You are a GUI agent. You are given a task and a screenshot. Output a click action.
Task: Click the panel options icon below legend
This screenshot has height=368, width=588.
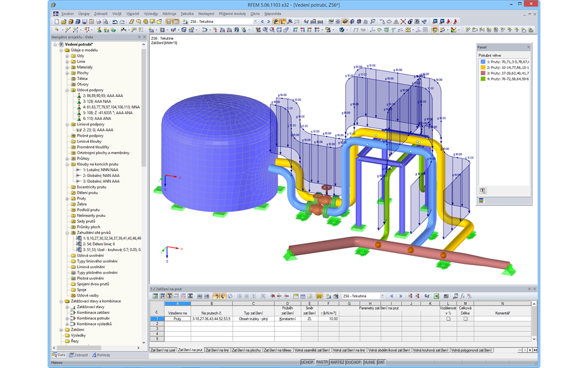pos(482,191)
